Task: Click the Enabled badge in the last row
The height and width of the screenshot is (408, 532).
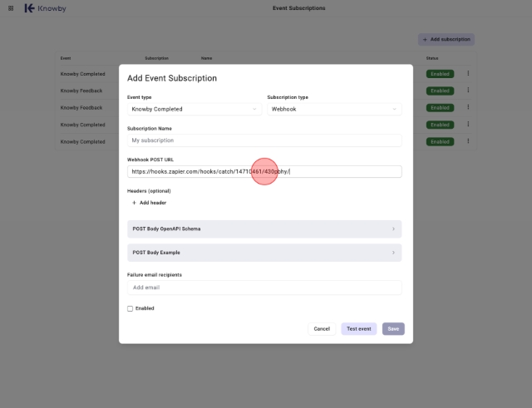Action: click(440, 142)
